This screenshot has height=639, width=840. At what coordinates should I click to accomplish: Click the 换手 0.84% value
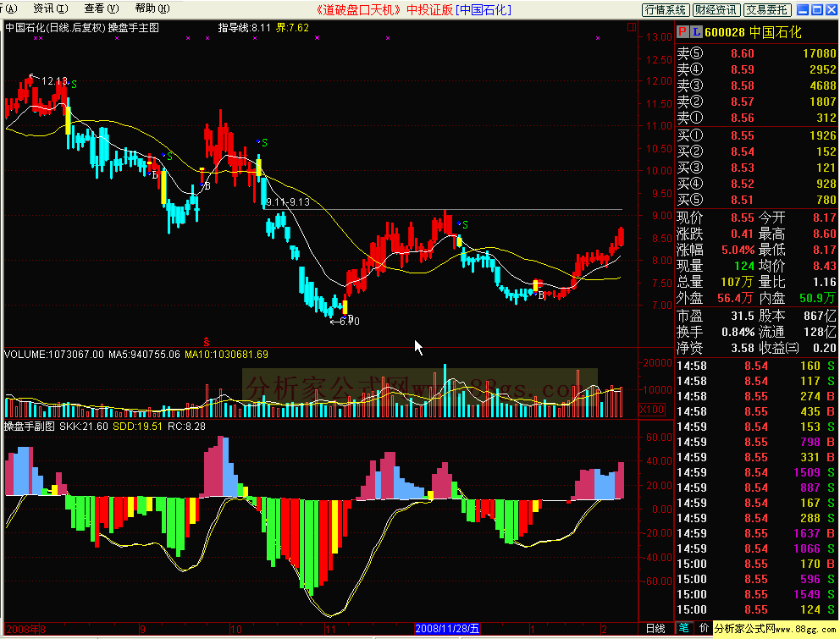click(x=738, y=332)
